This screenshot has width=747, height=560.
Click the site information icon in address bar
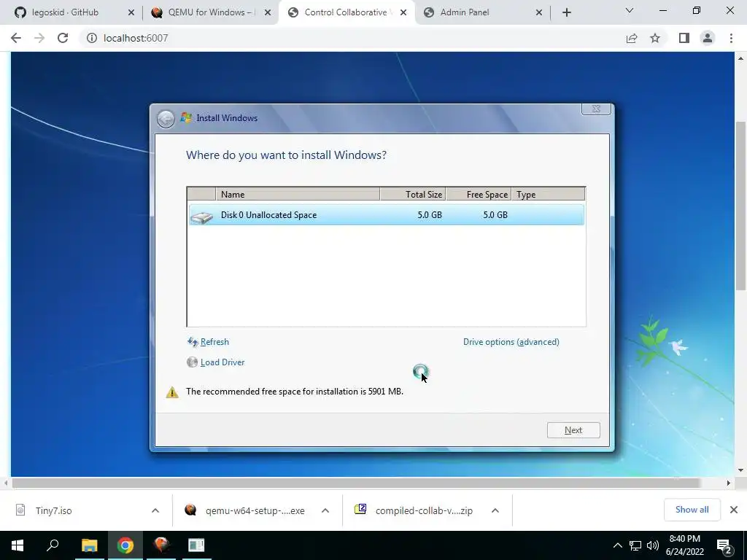[x=91, y=38]
